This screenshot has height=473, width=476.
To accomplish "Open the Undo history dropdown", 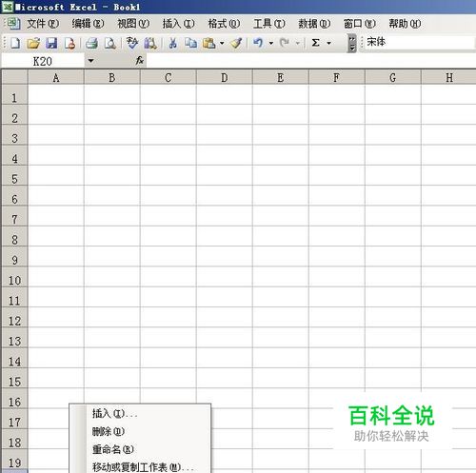I will pos(271,43).
